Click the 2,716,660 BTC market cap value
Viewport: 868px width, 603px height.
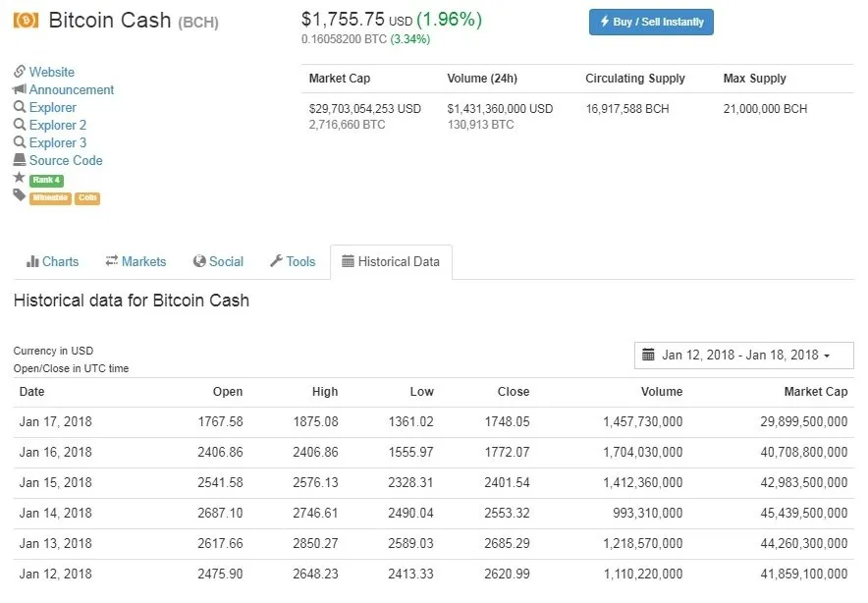click(347, 125)
